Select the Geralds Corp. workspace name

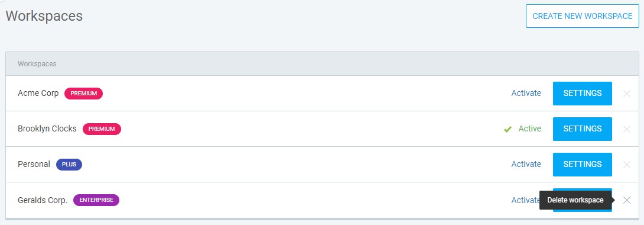[43, 200]
